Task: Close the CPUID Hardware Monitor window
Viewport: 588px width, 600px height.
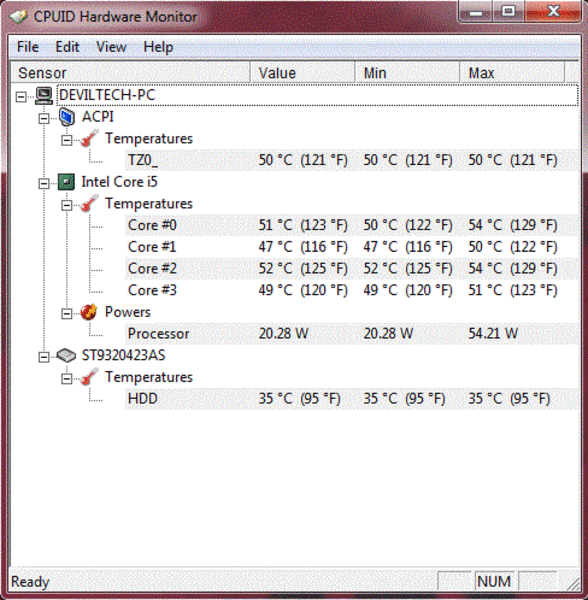Action: coord(553,11)
